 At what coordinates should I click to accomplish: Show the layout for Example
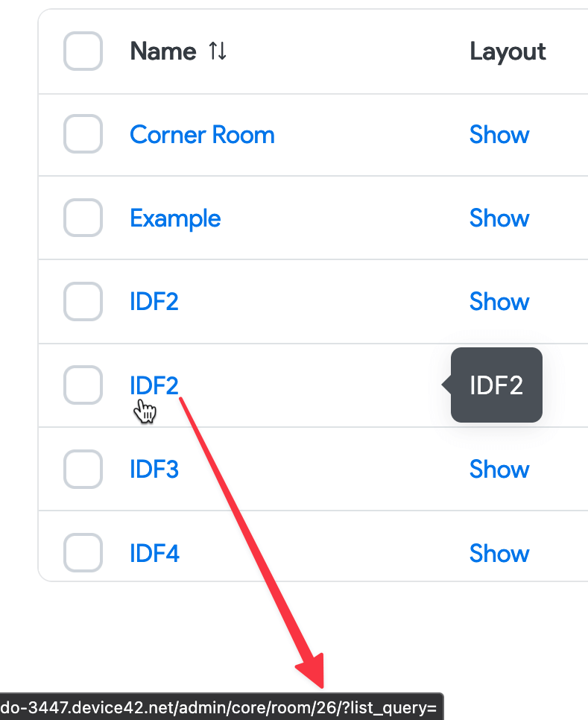pyautogui.click(x=499, y=218)
